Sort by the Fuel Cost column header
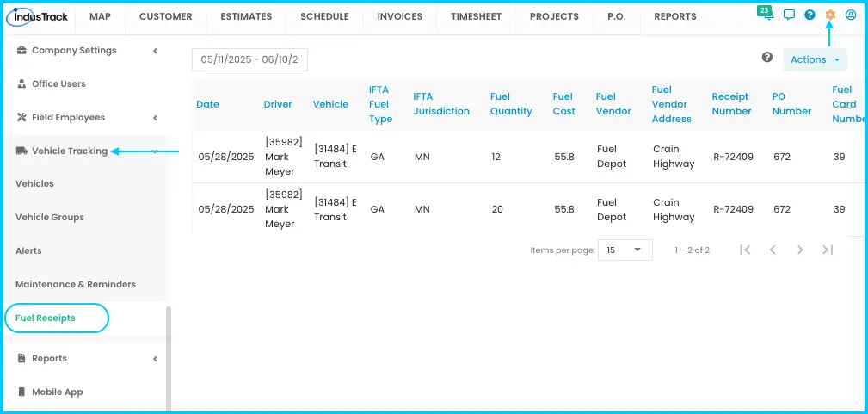868x414 pixels. click(564, 104)
